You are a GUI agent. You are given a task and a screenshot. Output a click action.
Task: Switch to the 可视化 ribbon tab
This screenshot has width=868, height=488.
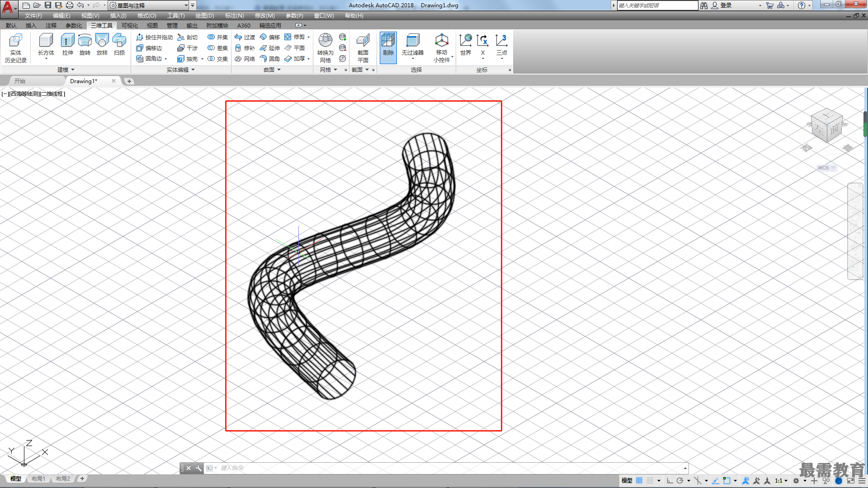click(x=130, y=25)
